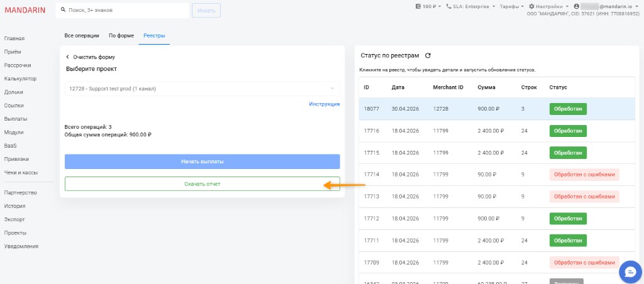Open Ссылки in the sidebar
The height and width of the screenshot is (284, 644).
14,106
